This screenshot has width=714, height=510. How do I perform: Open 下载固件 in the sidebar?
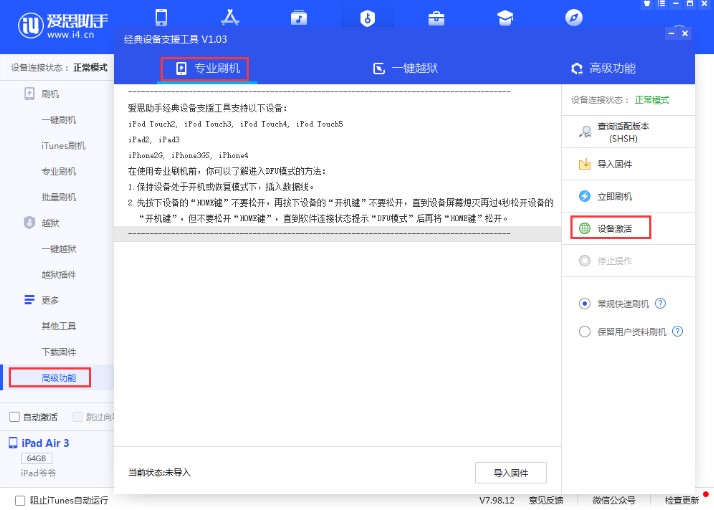pos(58,352)
